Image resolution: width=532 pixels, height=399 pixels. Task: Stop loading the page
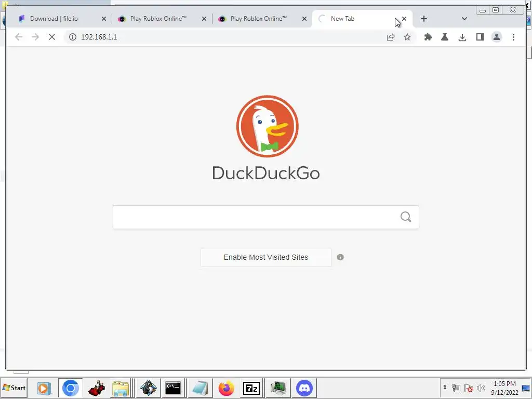52,37
